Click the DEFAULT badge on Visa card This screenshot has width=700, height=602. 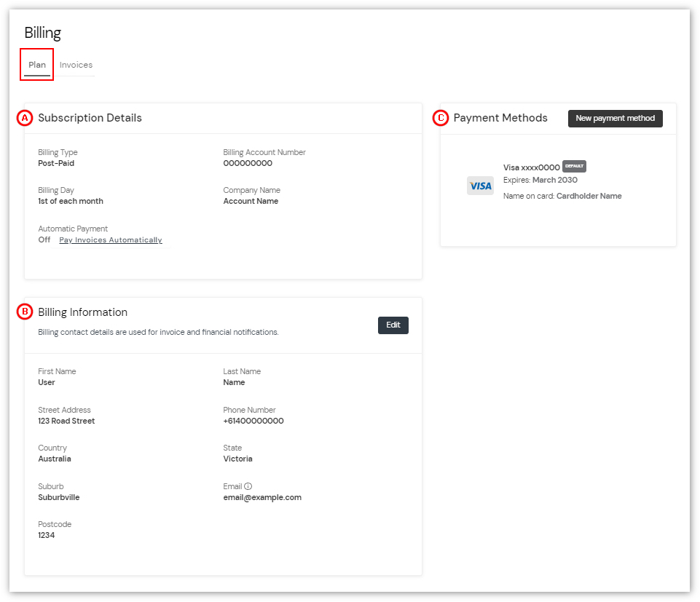[x=574, y=166]
